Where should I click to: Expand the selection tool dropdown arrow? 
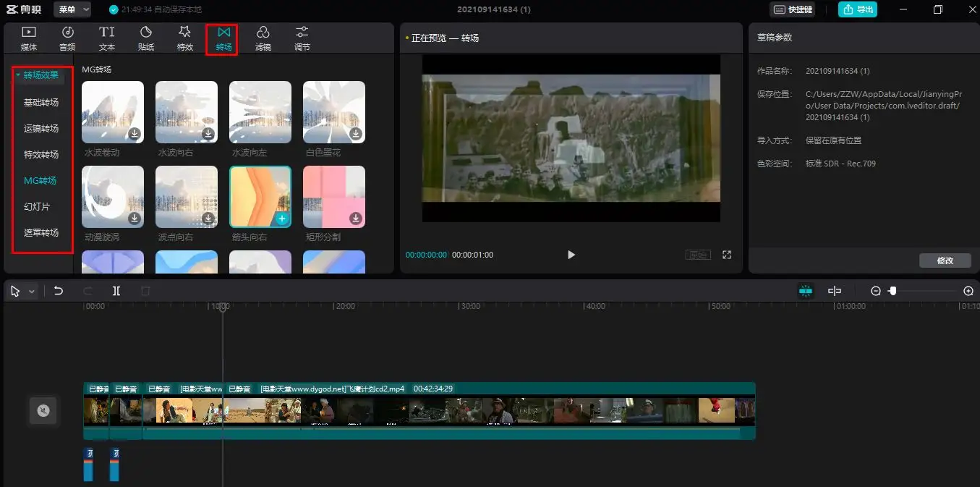[x=32, y=292]
